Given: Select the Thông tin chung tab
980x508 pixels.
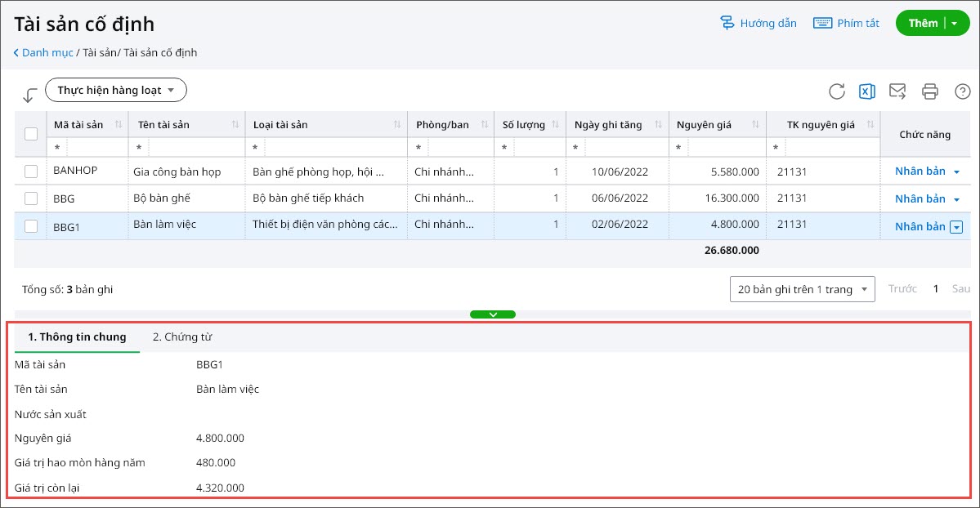Looking at the screenshot, I should 77,336.
